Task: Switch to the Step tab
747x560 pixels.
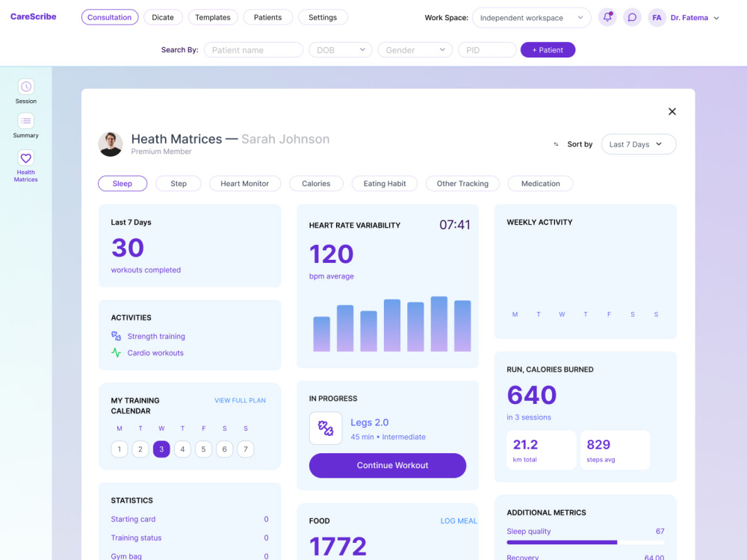Action: tap(179, 184)
